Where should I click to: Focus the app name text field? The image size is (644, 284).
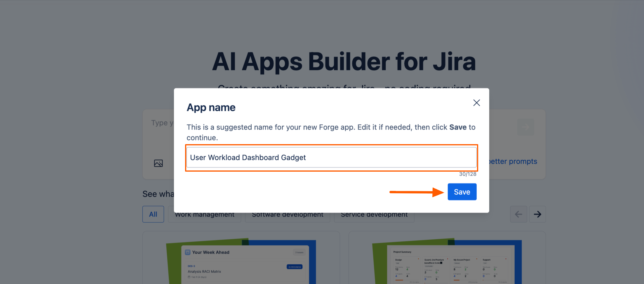point(331,158)
